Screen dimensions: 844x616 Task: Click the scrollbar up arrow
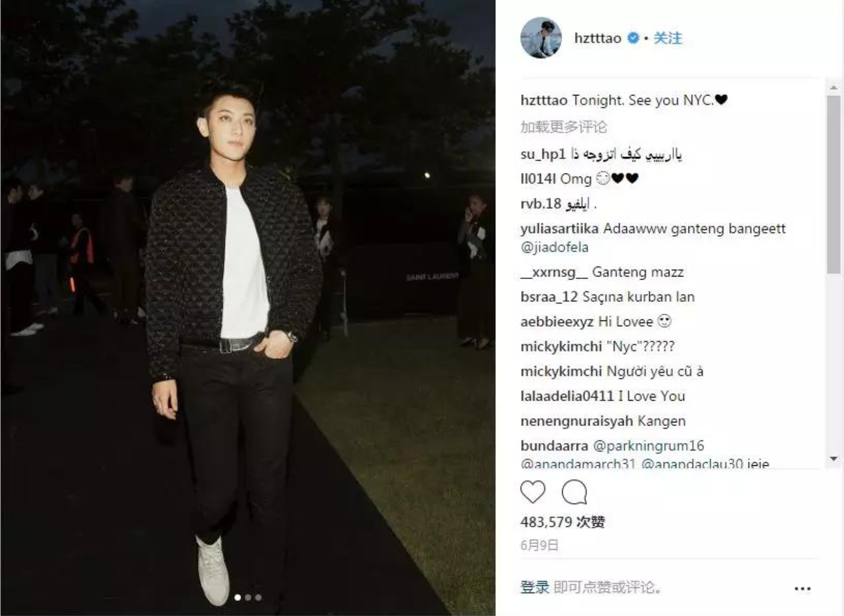click(833, 87)
